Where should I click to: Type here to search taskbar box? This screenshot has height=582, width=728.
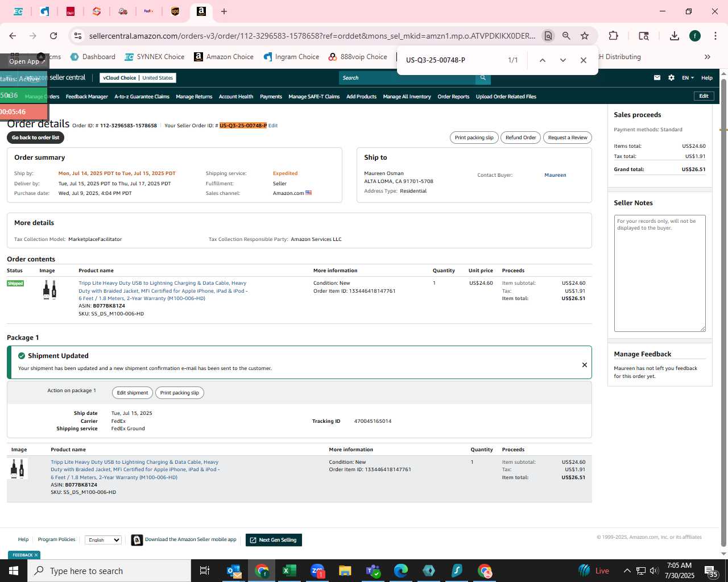point(109,571)
